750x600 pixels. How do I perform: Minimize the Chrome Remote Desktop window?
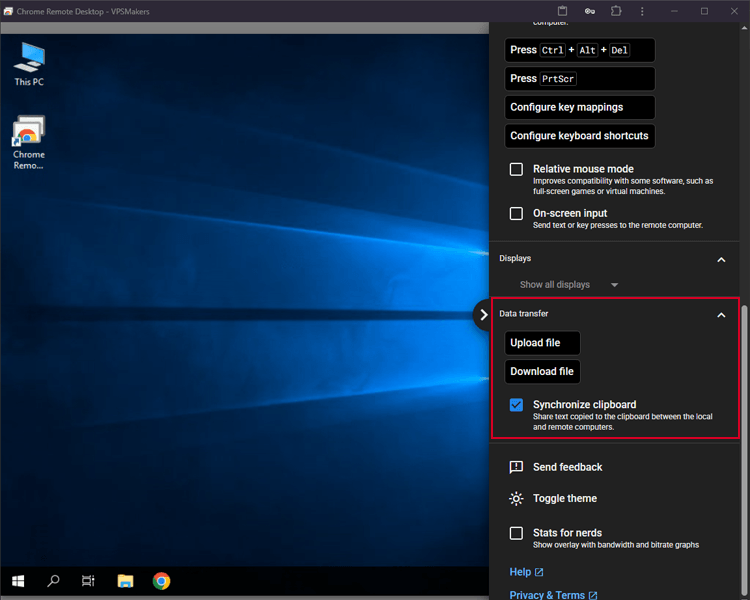point(674,11)
